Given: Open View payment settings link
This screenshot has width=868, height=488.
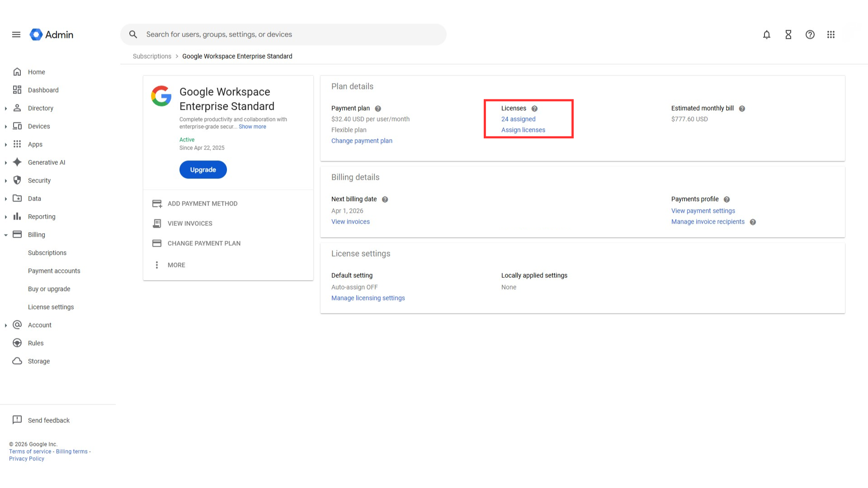Looking at the screenshot, I should (x=703, y=211).
